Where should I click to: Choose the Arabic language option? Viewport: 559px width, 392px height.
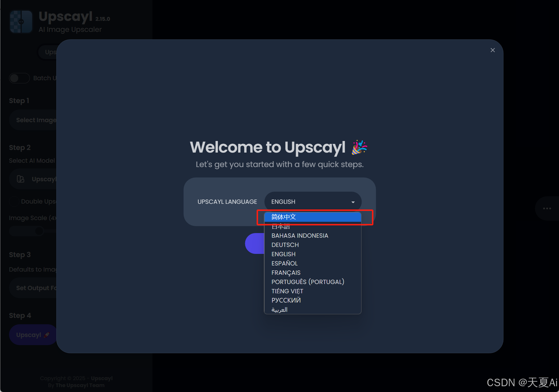pyautogui.click(x=279, y=310)
